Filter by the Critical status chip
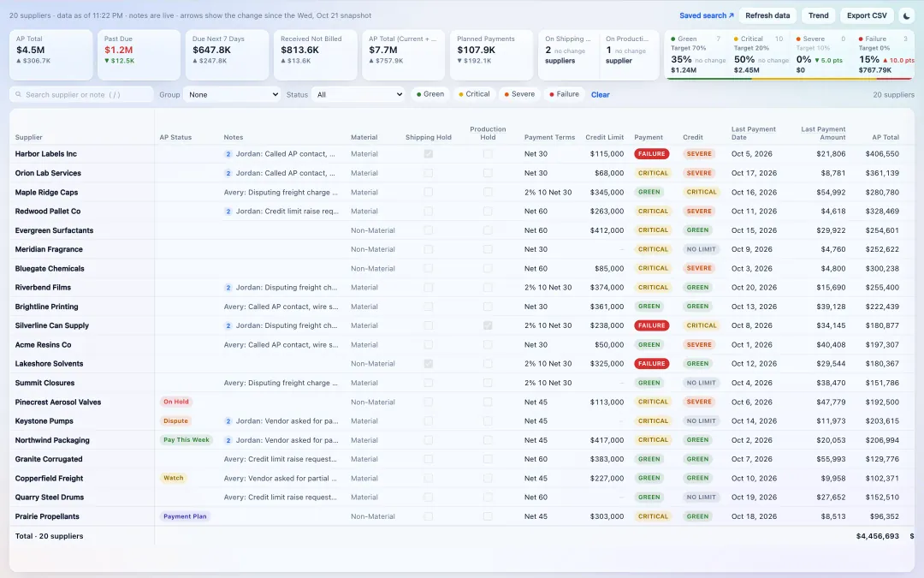 474,94
